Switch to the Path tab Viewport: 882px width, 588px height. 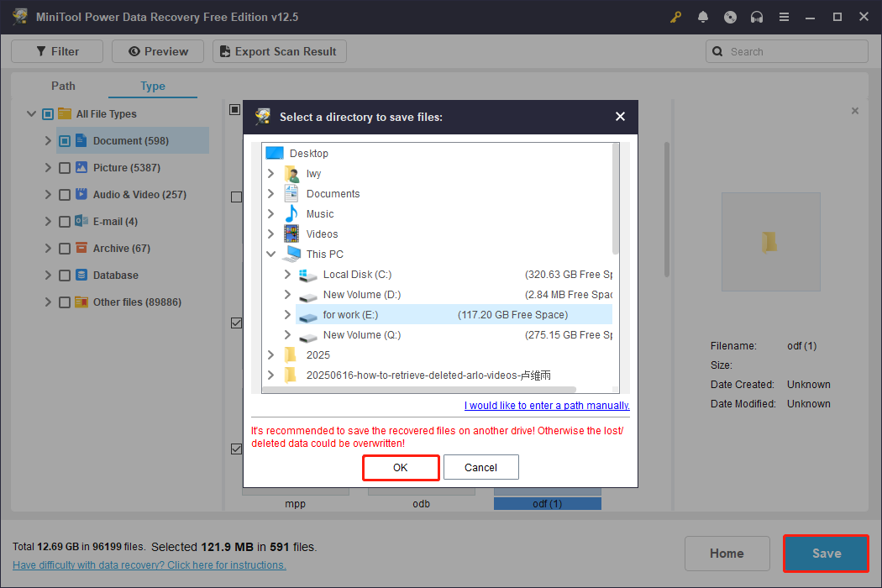coord(63,86)
